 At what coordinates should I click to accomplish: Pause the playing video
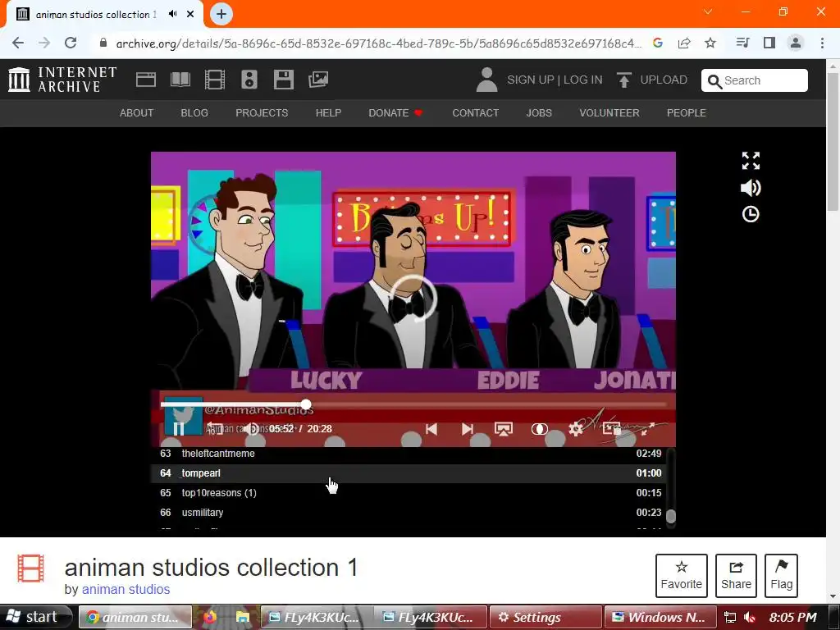click(x=179, y=428)
